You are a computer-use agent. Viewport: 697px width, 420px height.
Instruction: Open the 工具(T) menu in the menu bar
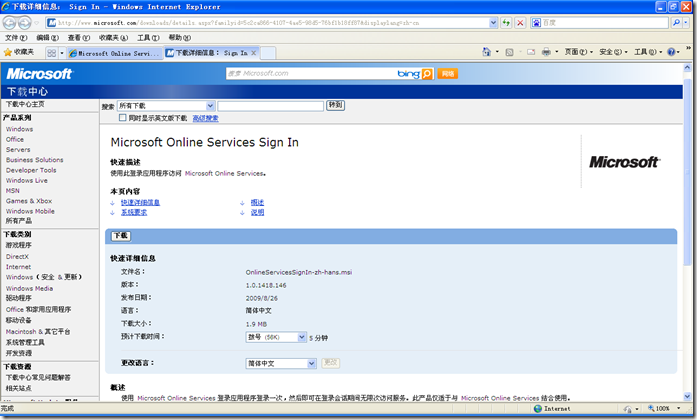point(148,38)
